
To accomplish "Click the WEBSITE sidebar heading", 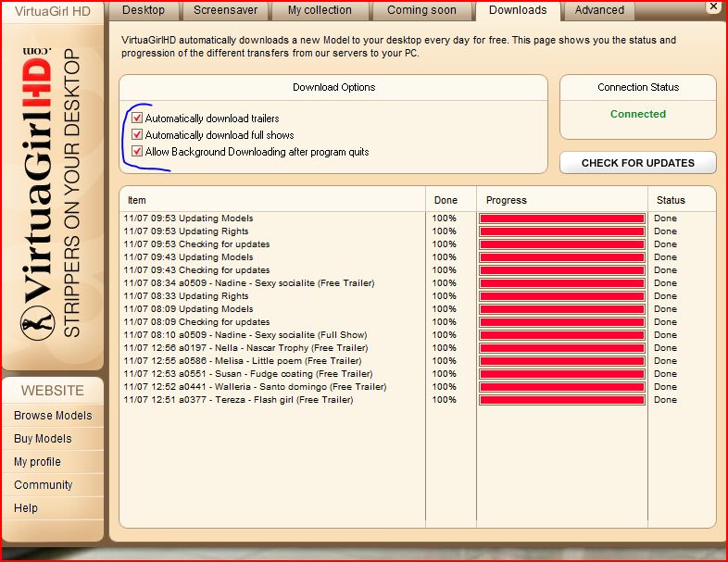I will tap(53, 391).
